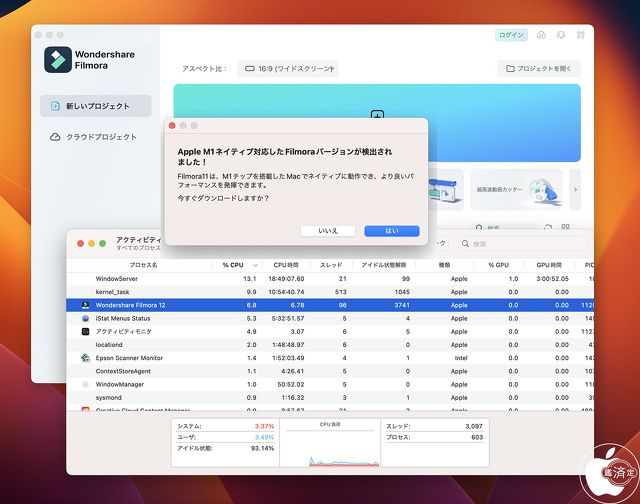This screenshot has width=640, height=504.
Task: Click the plus icon on new project banner
Action: [377, 114]
